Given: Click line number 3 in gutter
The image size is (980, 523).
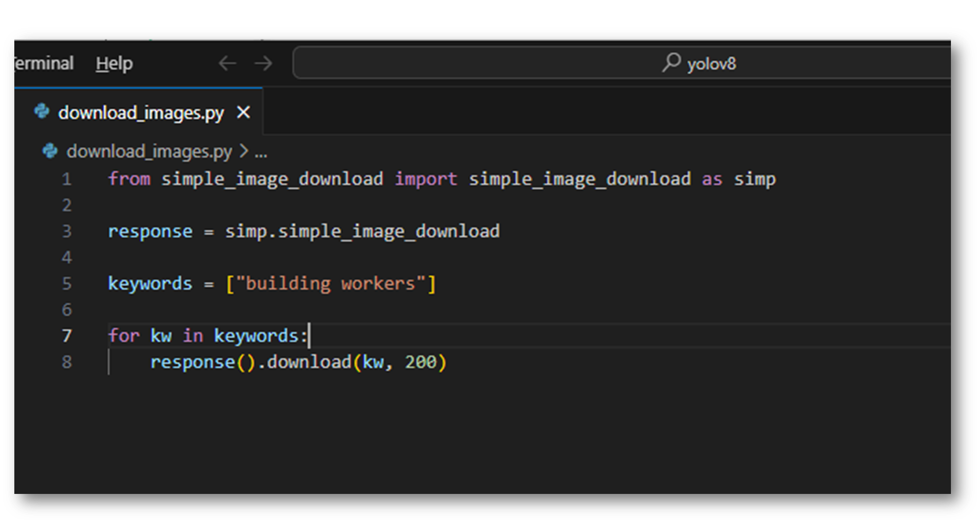Looking at the screenshot, I should [x=67, y=231].
